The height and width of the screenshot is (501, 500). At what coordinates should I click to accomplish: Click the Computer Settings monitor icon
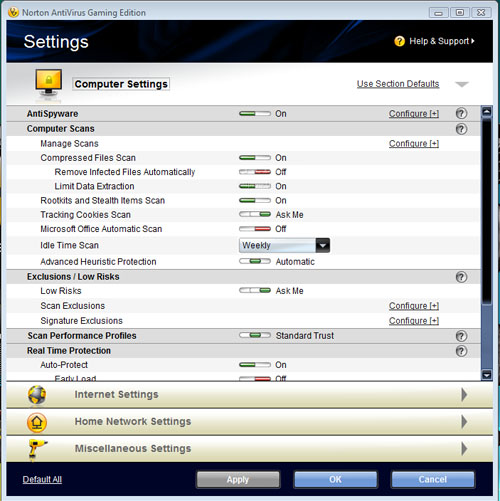[x=49, y=84]
